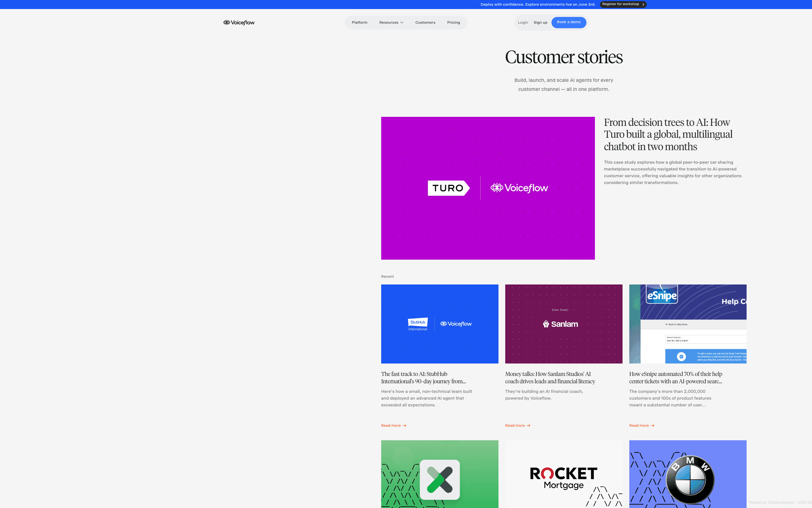Open the eSnipe help center thumbnail
The height and width of the screenshot is (508, 812).
coord(688,324)
